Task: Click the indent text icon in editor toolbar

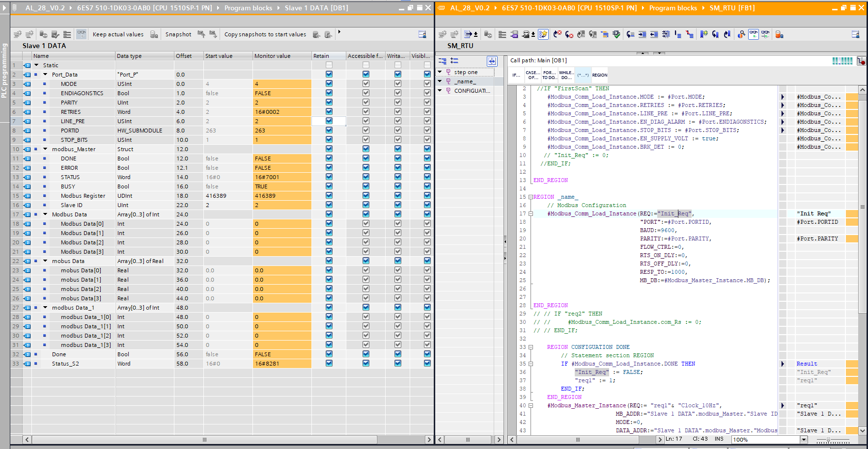Action: (642, 34)
